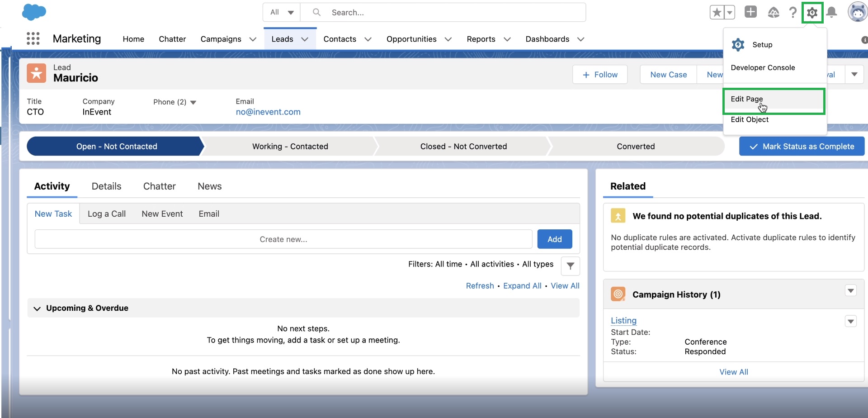The width and height of the screenshot is (868, 418).
Task: Select the New Task activity tab
Action: click(x=53, y=214)
